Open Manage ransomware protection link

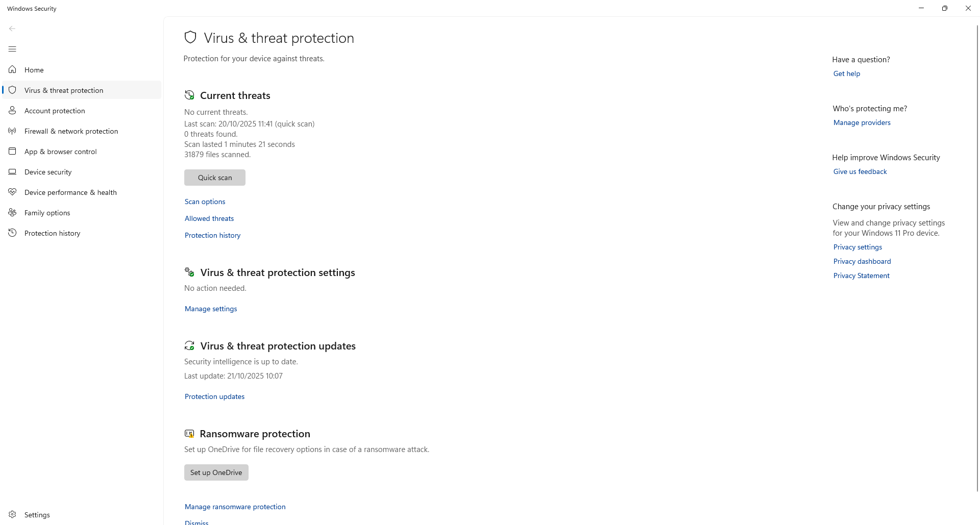[235, 507]
